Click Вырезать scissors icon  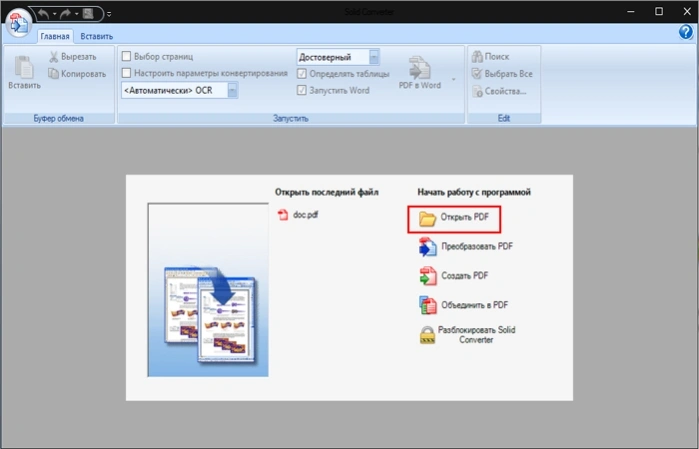coord(54,57)
